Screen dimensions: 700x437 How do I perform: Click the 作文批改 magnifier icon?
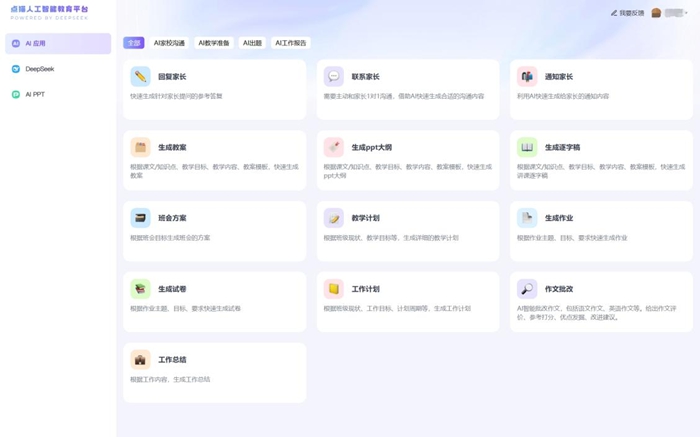tap(527, 289)
